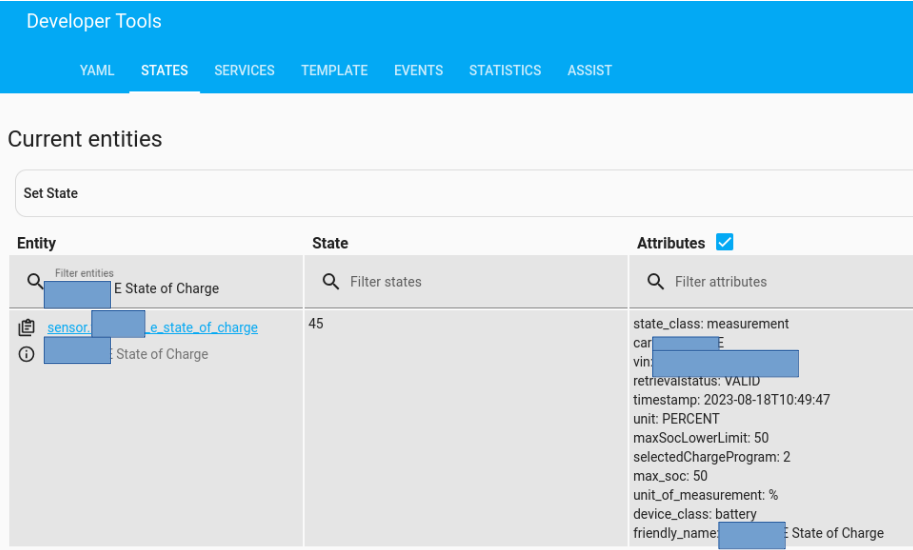This screenshot has width=913, height=550.
Task: Focus the Filter entities input field
Action: (170, 288)
